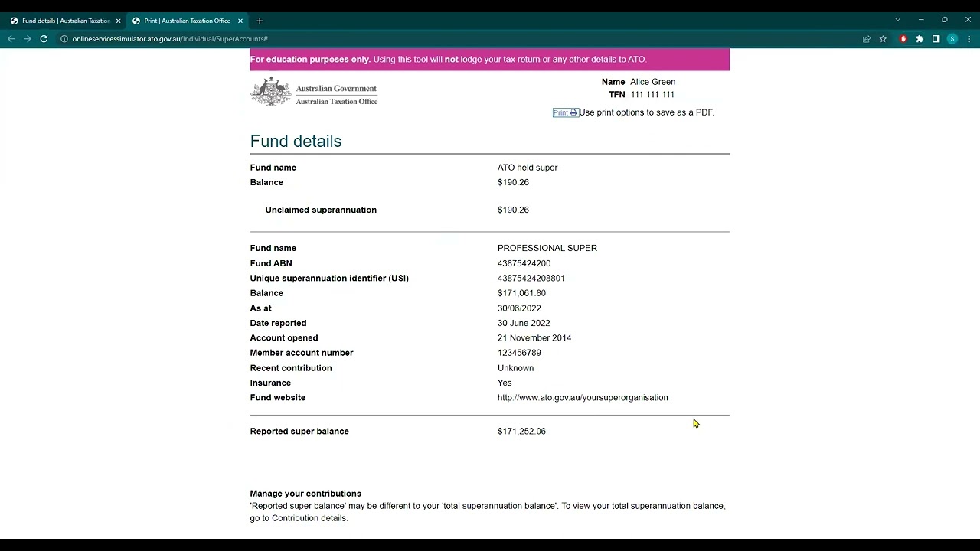Screen dimensions: 980x551
Task: Select the unclaimed superannuation $190.26 value
Action: click(x=513, y=210)
